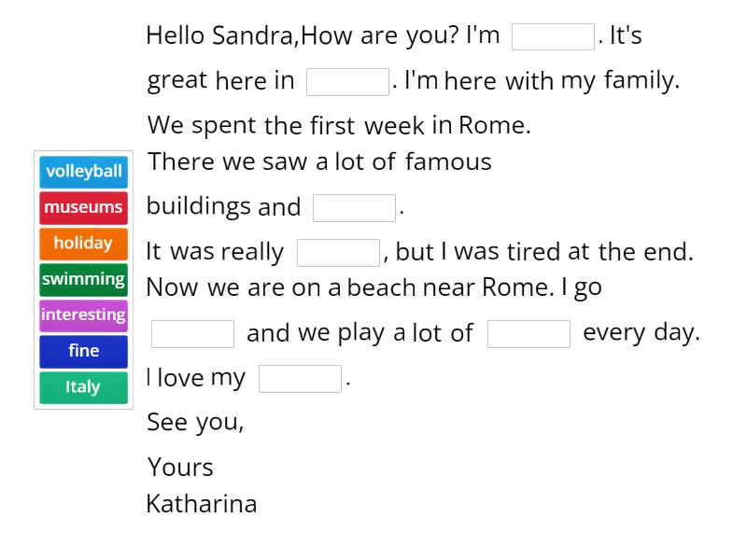Click the sentence "We spent the first week in Rome"
This screenshot has width=747, height=560.
coord(339,126)
